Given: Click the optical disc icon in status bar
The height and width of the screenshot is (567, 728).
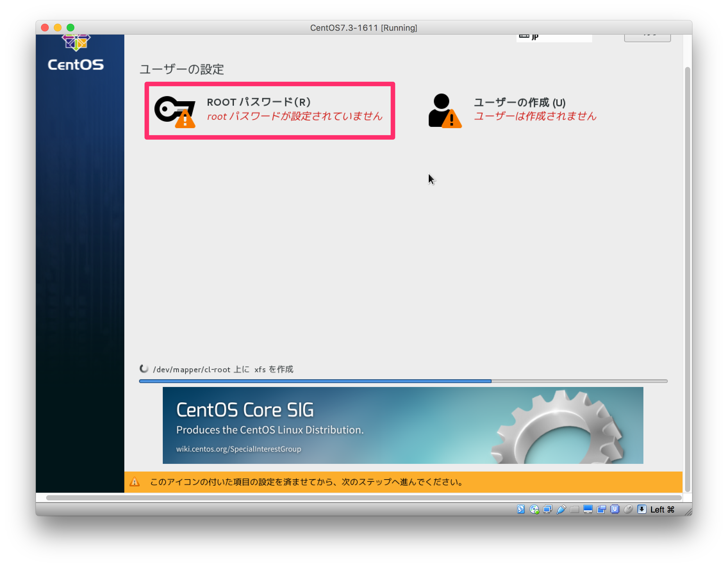Looking at the screenshot, I should tap(534, 509).
